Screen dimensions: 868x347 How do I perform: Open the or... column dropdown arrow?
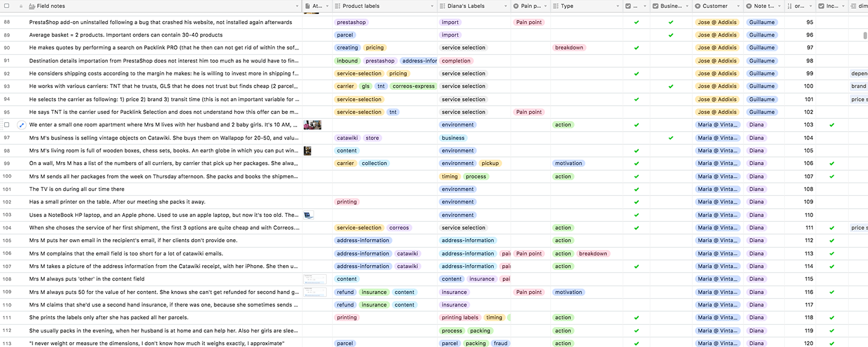pos(810,6)
